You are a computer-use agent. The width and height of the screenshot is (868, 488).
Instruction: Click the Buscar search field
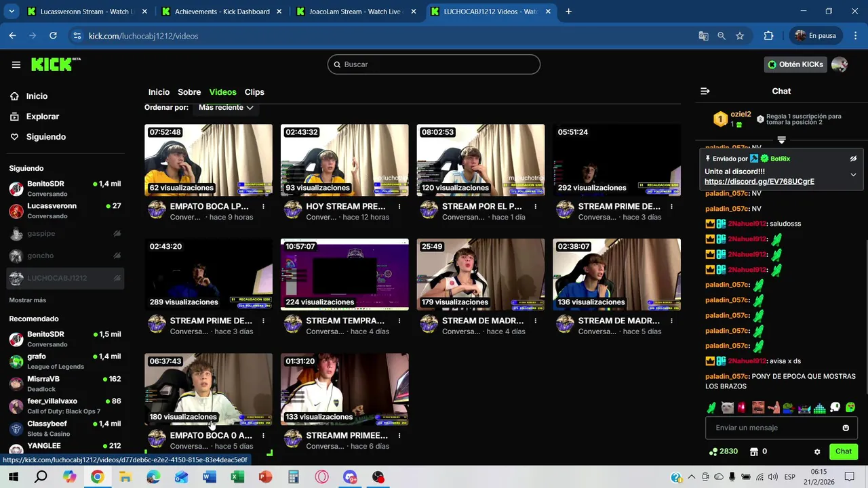pyautogui.click(x=434, y=64)
